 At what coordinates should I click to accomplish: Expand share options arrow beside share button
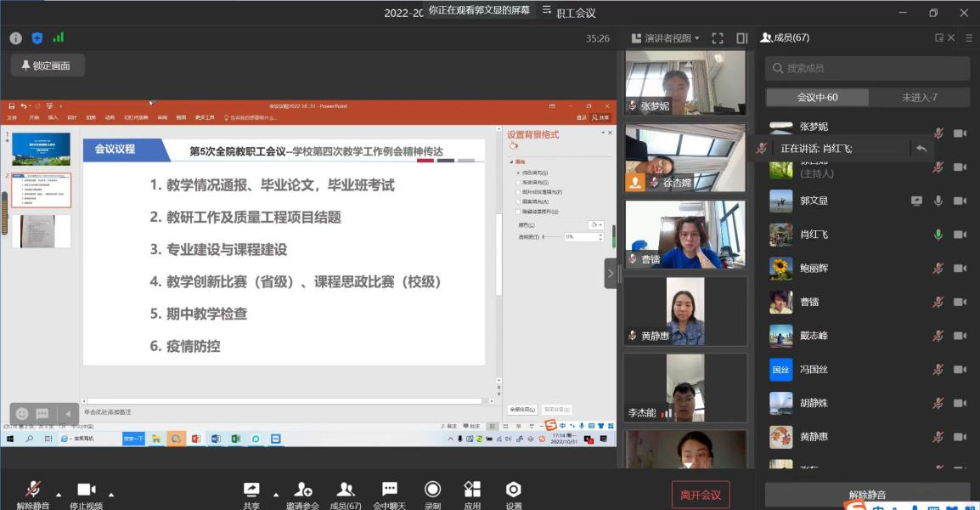click(x=276, y=495)
